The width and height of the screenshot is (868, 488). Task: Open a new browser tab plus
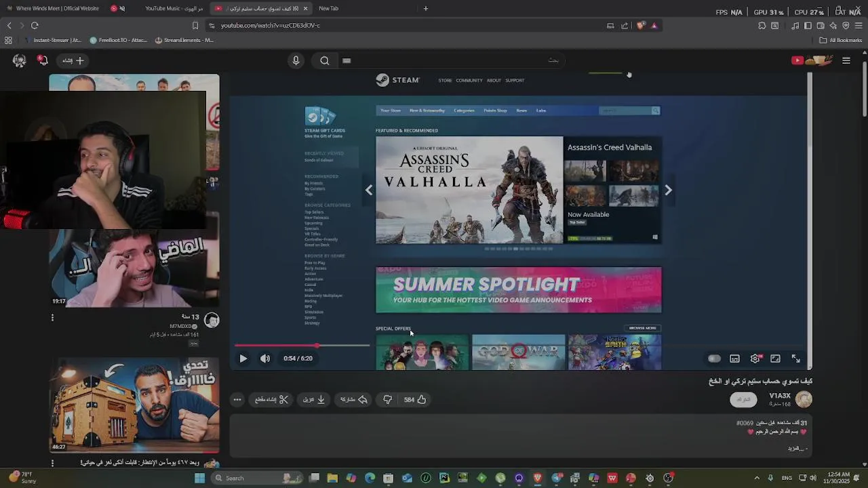click(x=426, y=8)
